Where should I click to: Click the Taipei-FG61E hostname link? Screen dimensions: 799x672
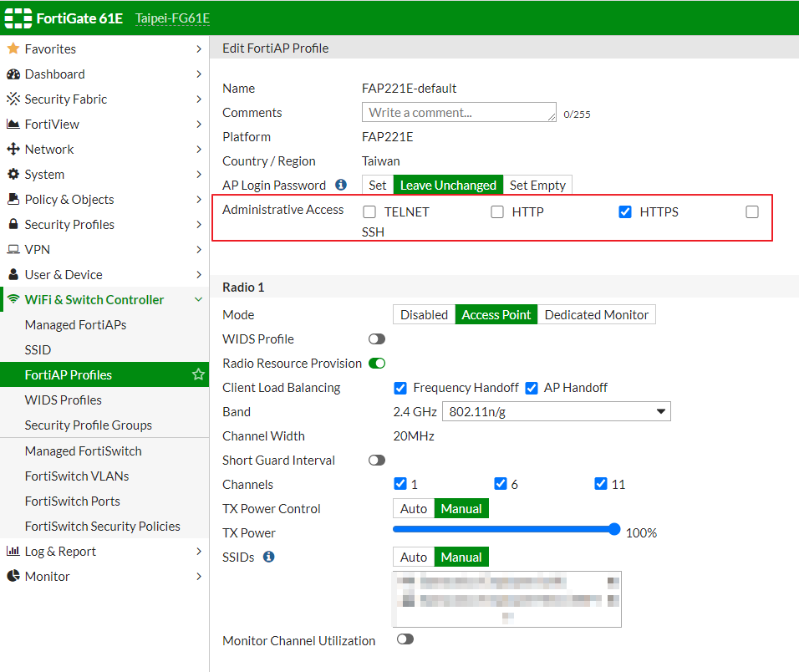click(x=172, y=18)
